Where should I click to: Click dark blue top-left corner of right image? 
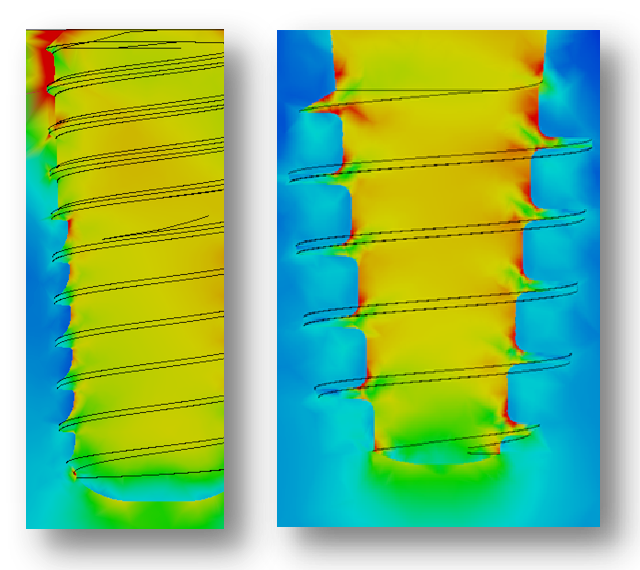pos(296,50)
